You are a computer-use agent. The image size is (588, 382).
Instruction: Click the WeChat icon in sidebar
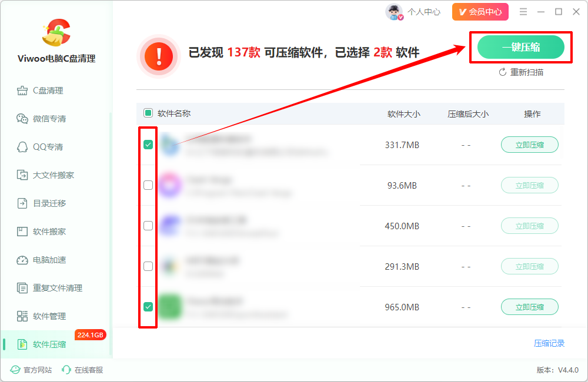[22, 119]
